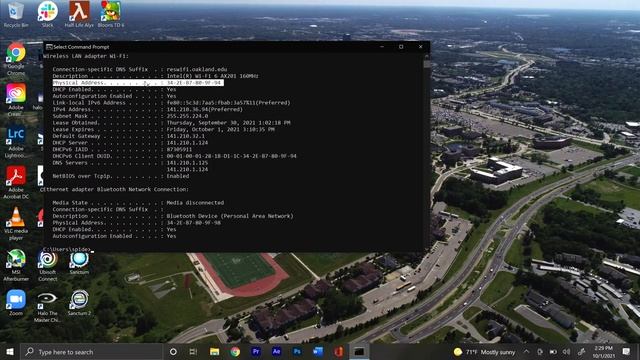
Task: Open the Sanctum desktop shortcut
Action: (x=79, y=263)
